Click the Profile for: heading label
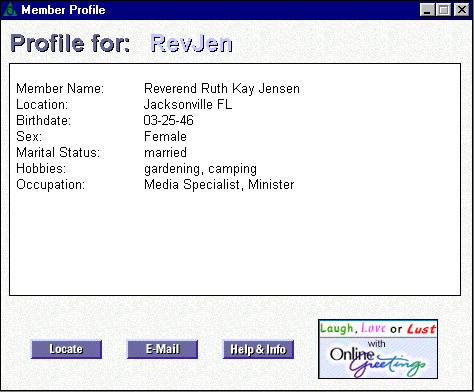This screenshot has width=474, height=392. [x=70, y=43]
